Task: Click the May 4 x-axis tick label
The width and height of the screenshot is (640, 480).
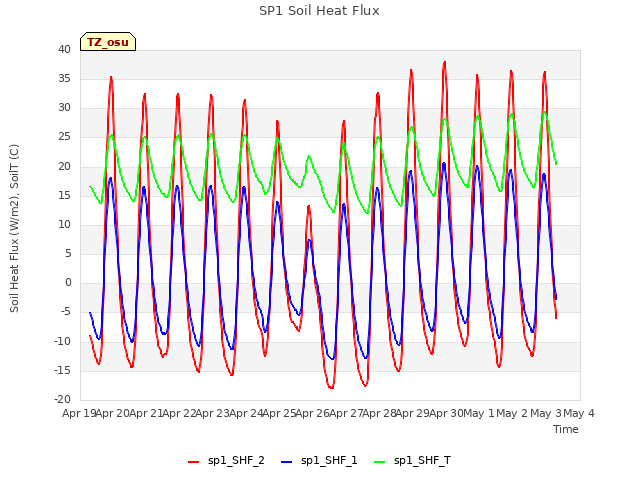Action: pos(579,413)
